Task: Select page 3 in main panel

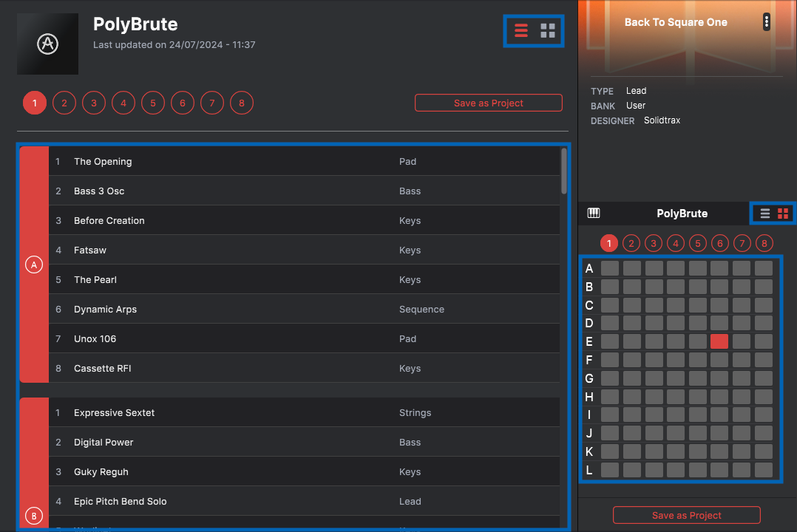Action: click(x=93, y=103)
